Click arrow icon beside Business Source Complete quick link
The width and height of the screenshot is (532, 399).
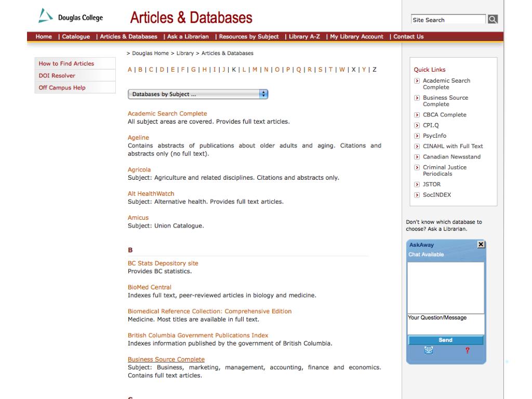[417, 98]
